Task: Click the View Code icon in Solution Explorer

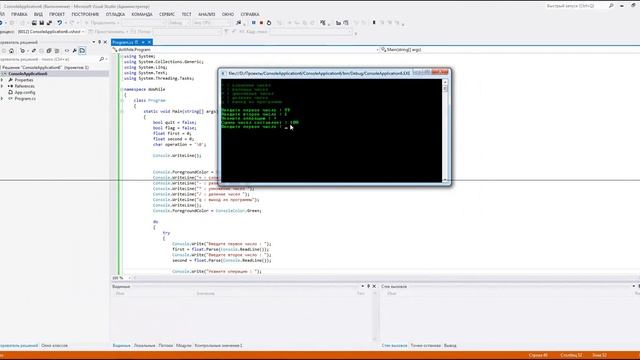Action: pos(67,51)
